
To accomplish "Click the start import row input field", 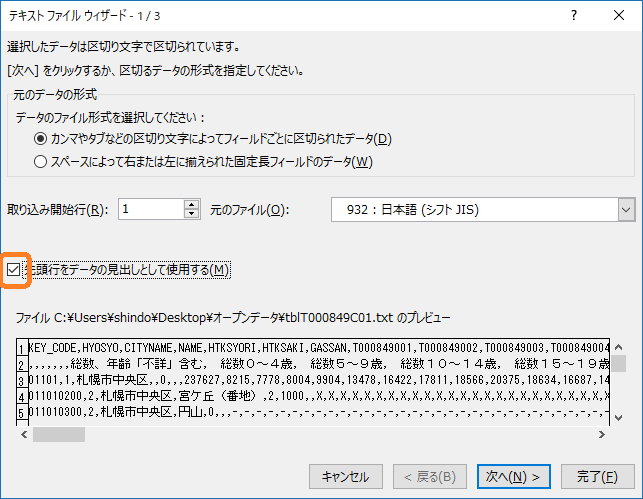I will [150, 209].
